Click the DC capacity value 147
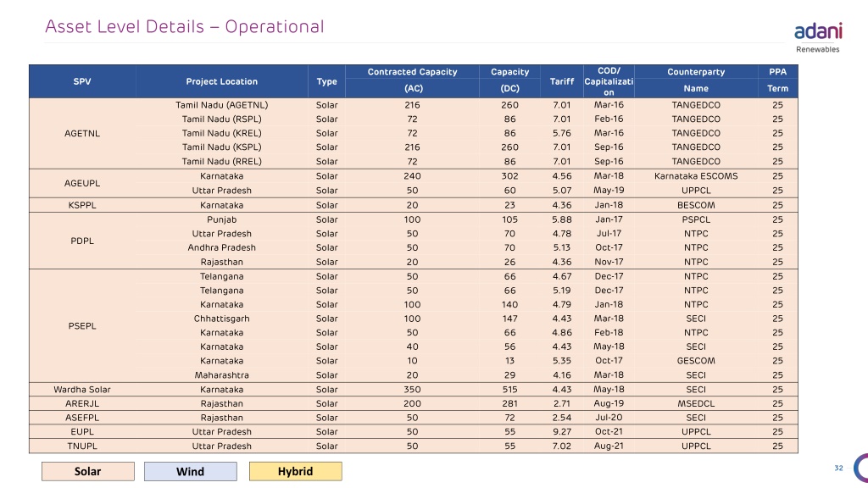Viewport: 868px width, 488px height. (509, 319)
